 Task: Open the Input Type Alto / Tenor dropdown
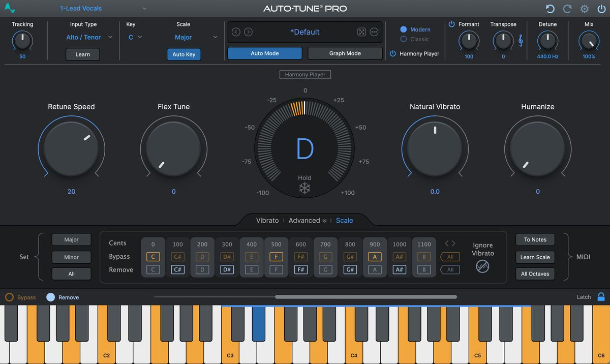click(89, 37)
